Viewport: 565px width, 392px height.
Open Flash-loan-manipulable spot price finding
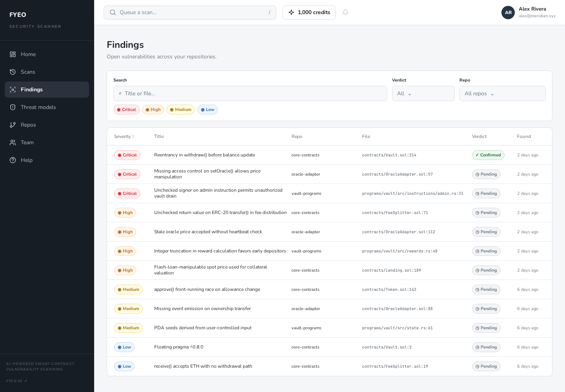[x=210, y=270]
